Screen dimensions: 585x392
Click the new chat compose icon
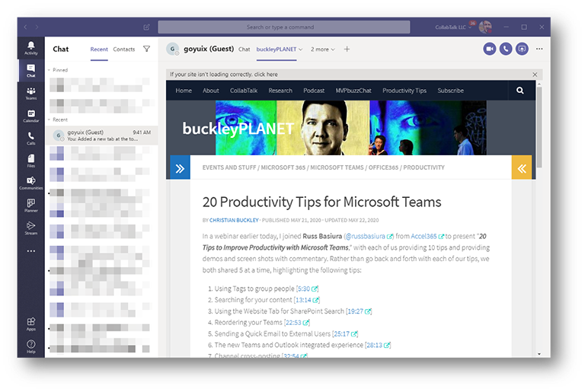[146, 27]
